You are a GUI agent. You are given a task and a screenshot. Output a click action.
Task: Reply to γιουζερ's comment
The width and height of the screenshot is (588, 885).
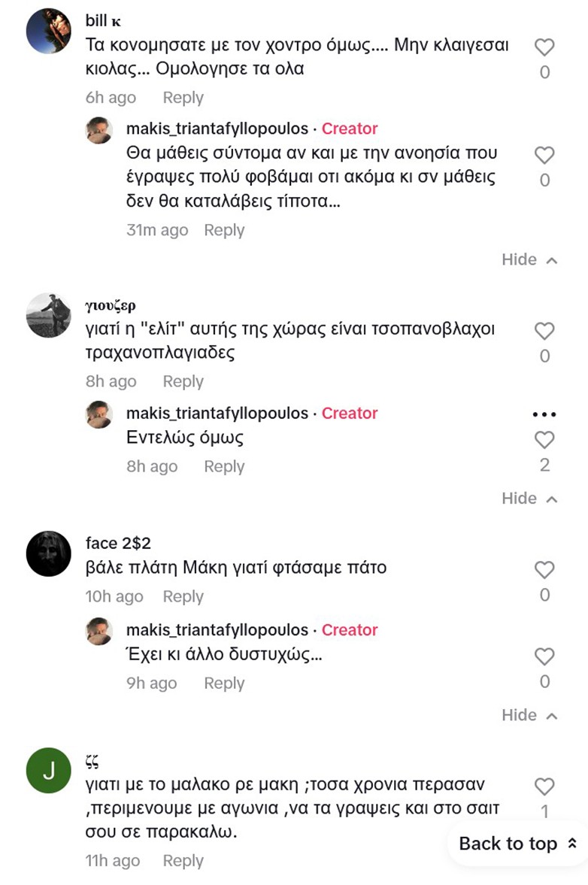(183, 382)
